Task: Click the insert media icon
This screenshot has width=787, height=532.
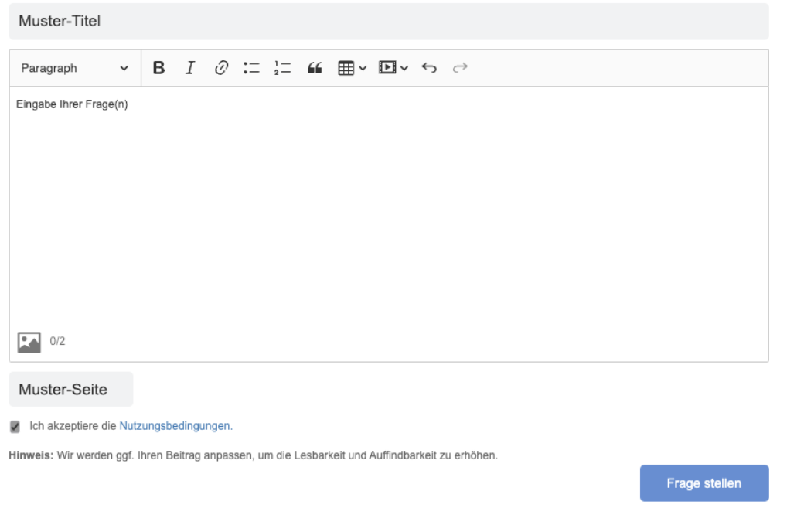Action: tap(387, 67)
